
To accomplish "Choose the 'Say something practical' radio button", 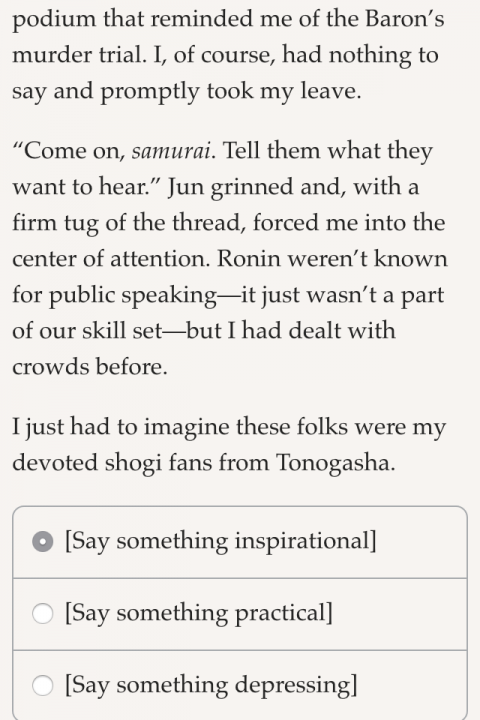I will 43,614.
